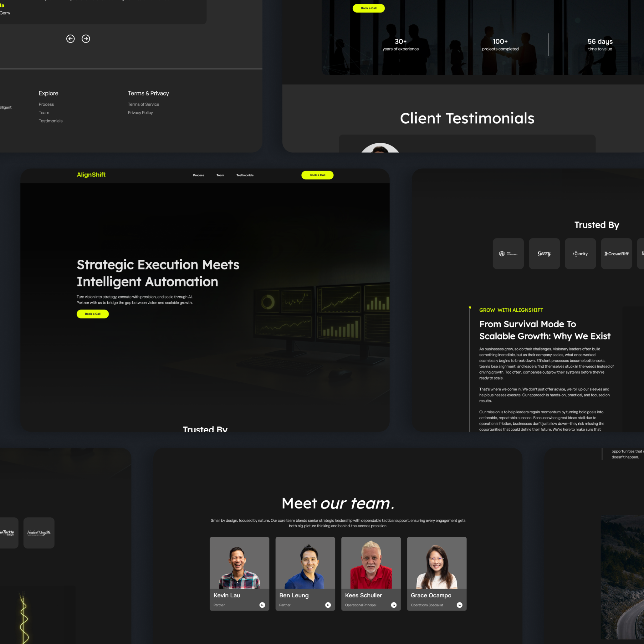Follow the footer Testimonials link under Explore
The height and width of the screenshot is (644, 644).
(50, 121)
